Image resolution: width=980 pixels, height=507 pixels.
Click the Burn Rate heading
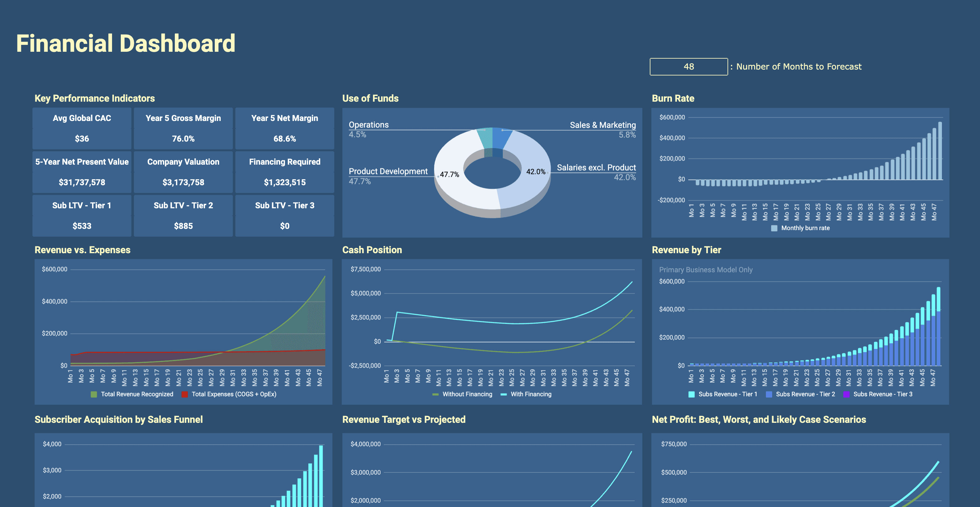tap(673, 99)
